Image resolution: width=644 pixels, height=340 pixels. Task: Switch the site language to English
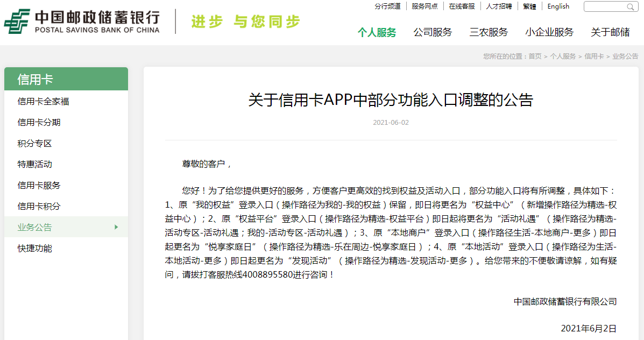(x=558, y=6)
